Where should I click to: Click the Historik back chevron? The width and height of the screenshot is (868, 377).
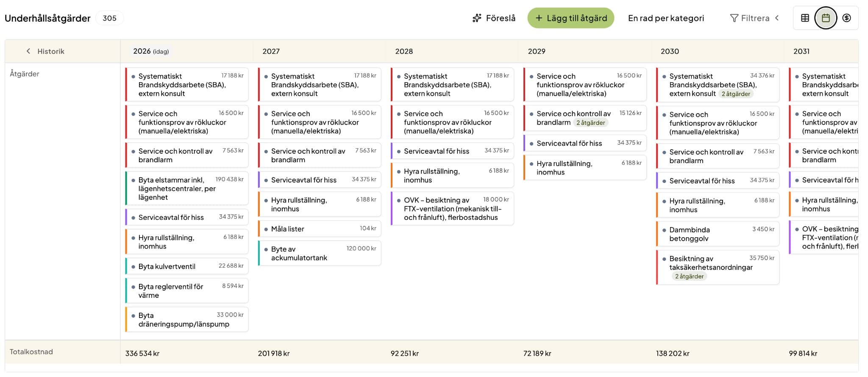click(28, 51)
